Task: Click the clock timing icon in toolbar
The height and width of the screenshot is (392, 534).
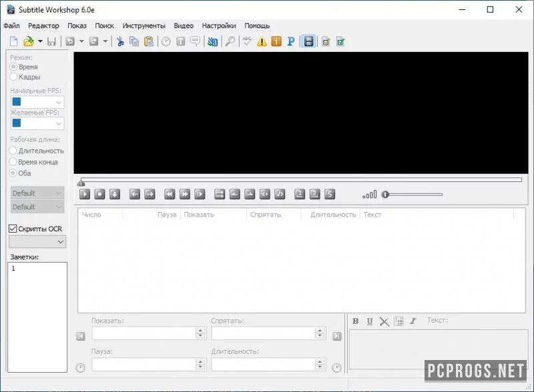Action: tap(166, 41)
